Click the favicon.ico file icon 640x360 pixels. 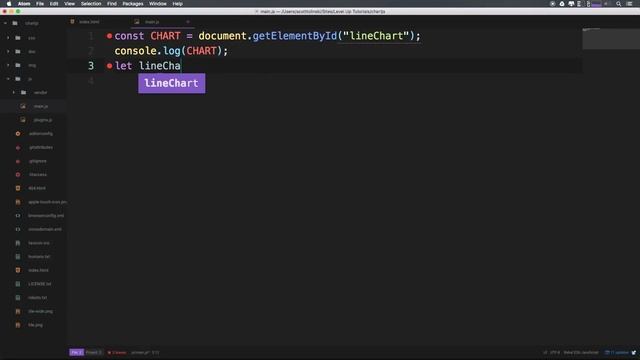tap(18, 243)
